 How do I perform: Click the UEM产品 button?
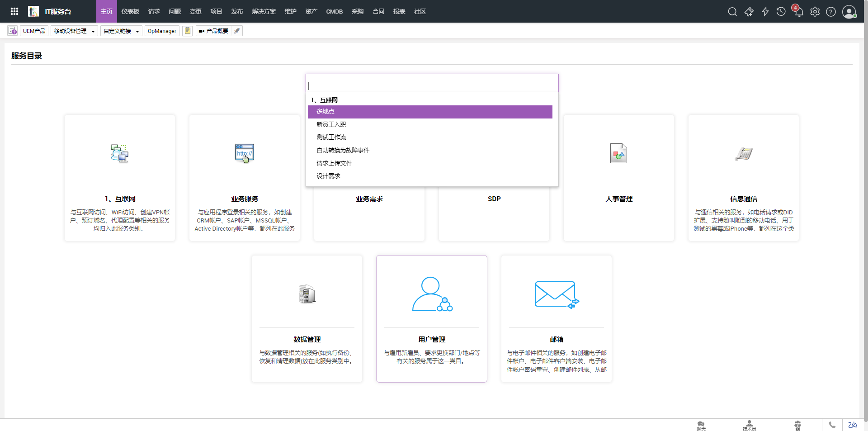[34, 31]
